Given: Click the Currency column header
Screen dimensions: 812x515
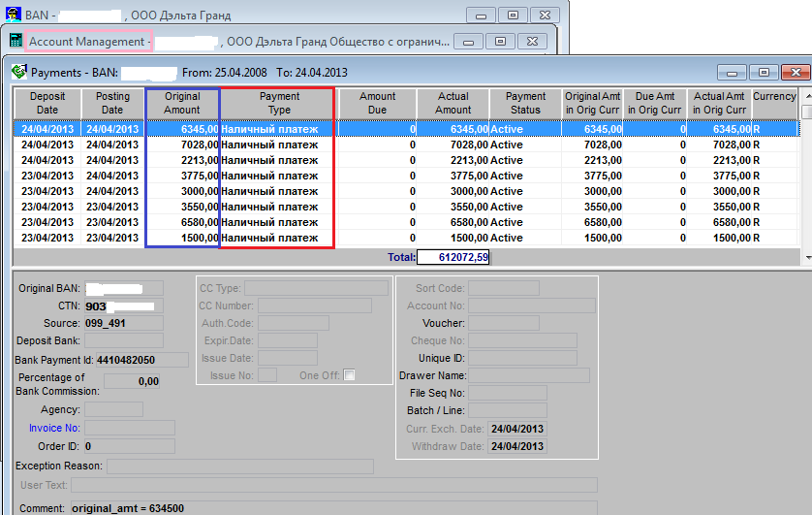Looking at the screenshot, I should [x=775, y=103].
